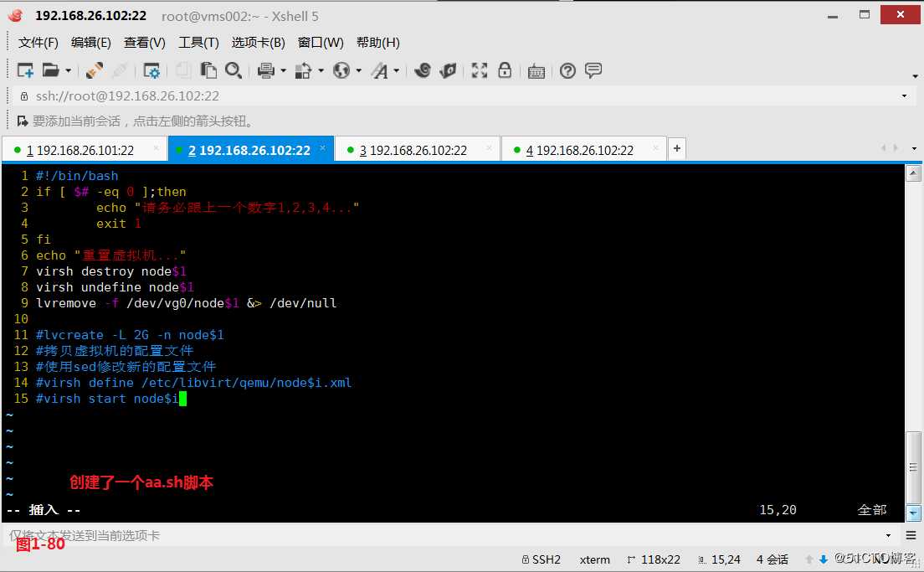This screenshot has height=572, width=924.
Task: Expand the Font dropdown arrow
Action: click(x=397, y=71)
